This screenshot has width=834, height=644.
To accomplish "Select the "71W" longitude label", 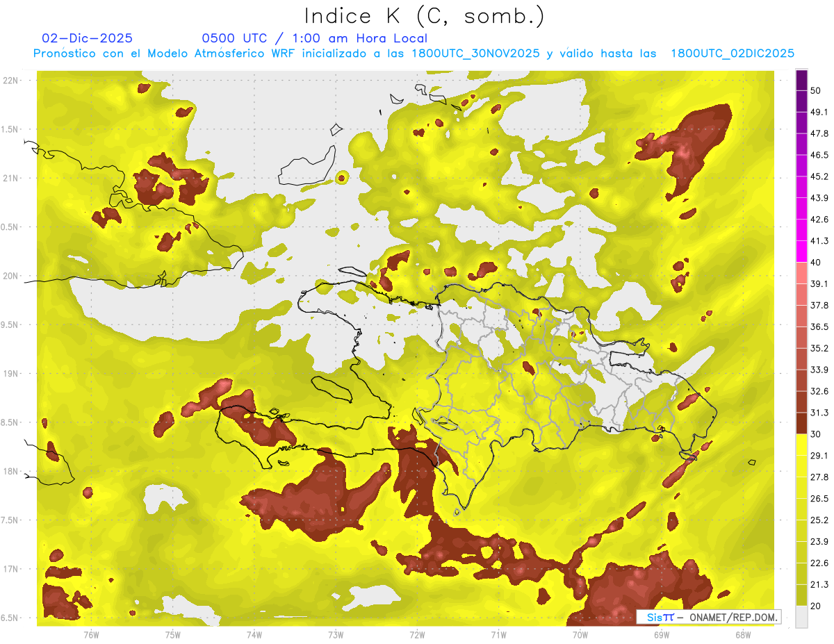I will [498, 634].
